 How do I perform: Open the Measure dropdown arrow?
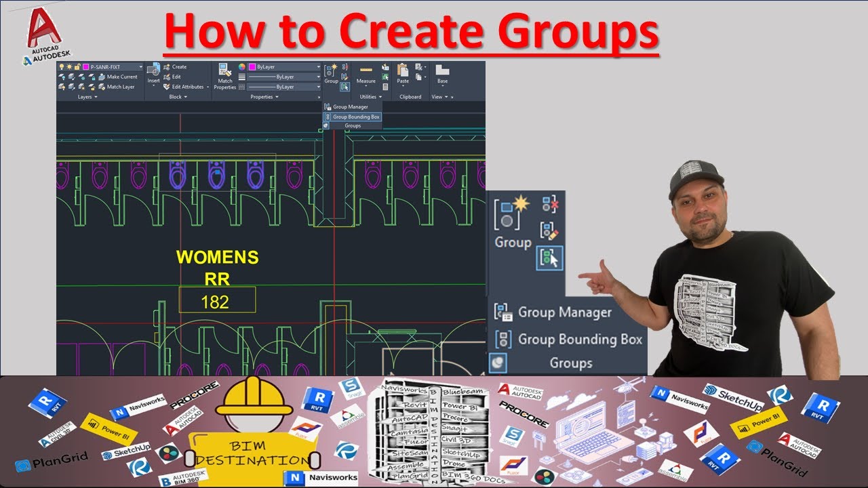366,86
